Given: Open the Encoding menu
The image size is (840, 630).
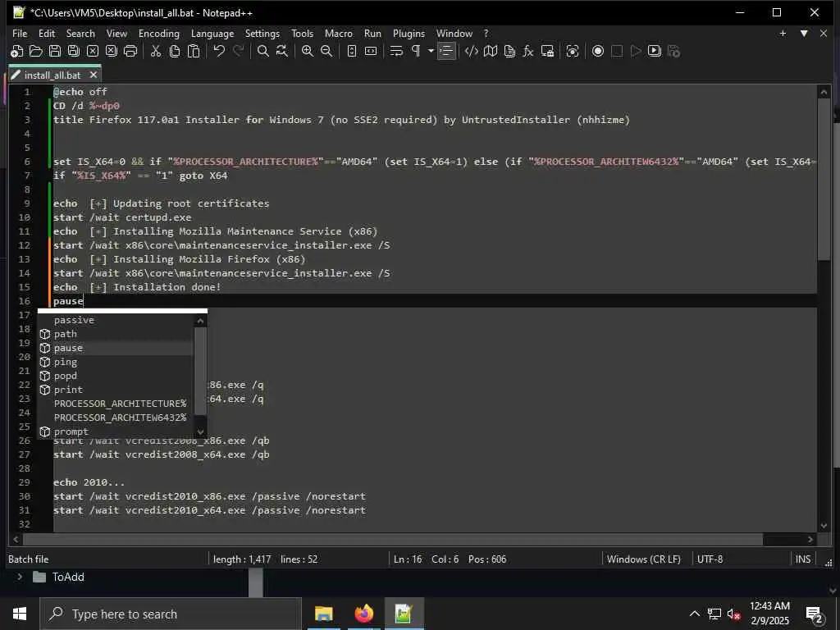Looking at the screenshot, I should [158, 33].
